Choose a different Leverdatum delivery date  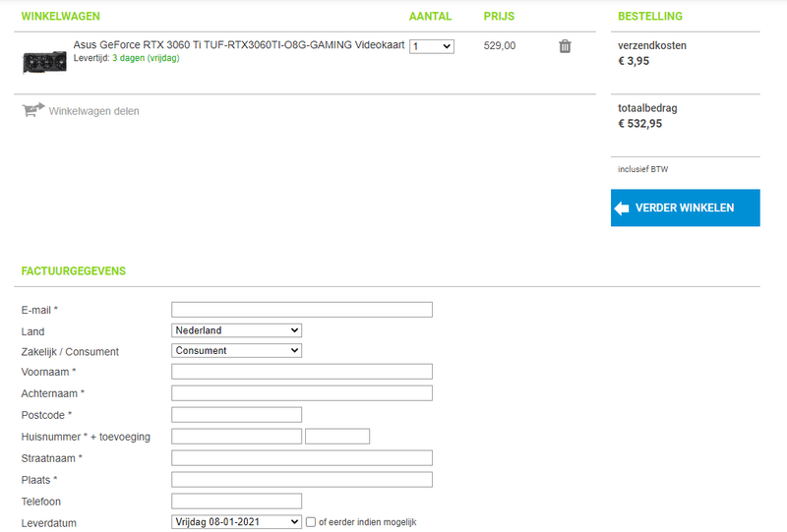(236, 522)
